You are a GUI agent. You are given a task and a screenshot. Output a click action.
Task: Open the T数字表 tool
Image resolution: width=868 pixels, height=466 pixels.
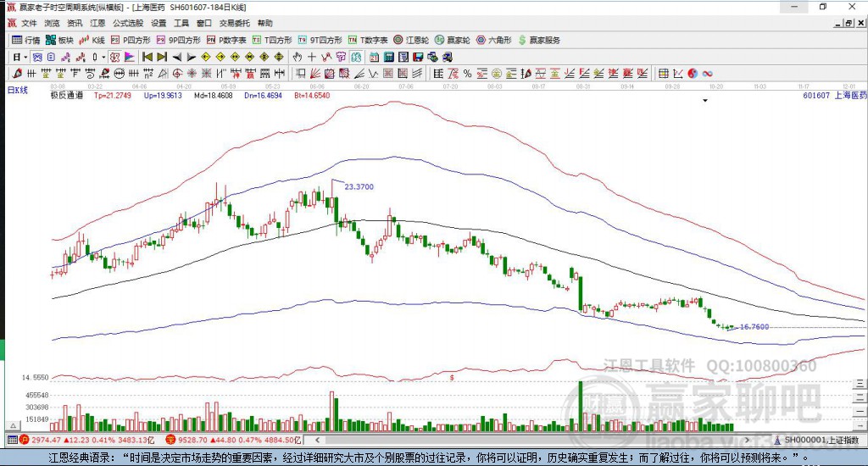pyautogui.click(x=368, y=40)
